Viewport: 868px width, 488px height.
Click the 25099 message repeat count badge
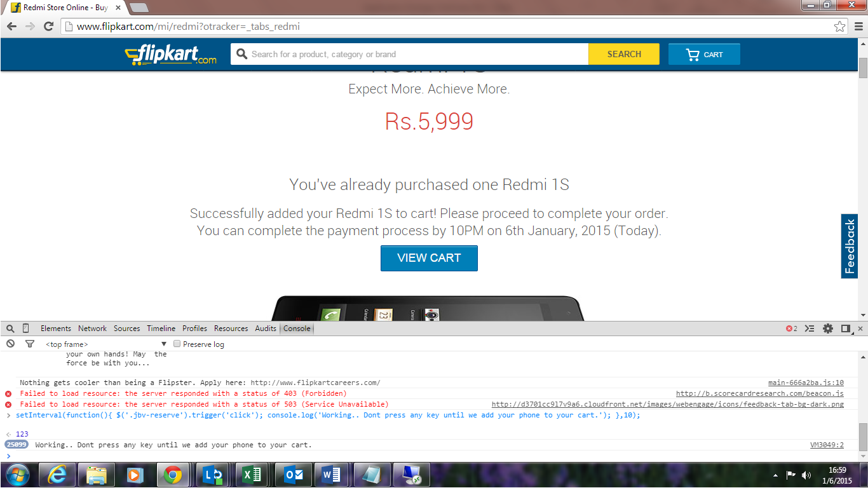tap(17, 445)
